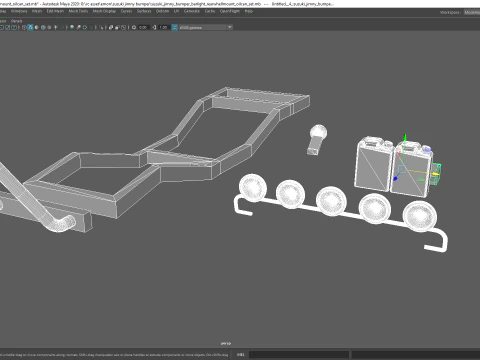Open the Windows menu

coord(19,11)
